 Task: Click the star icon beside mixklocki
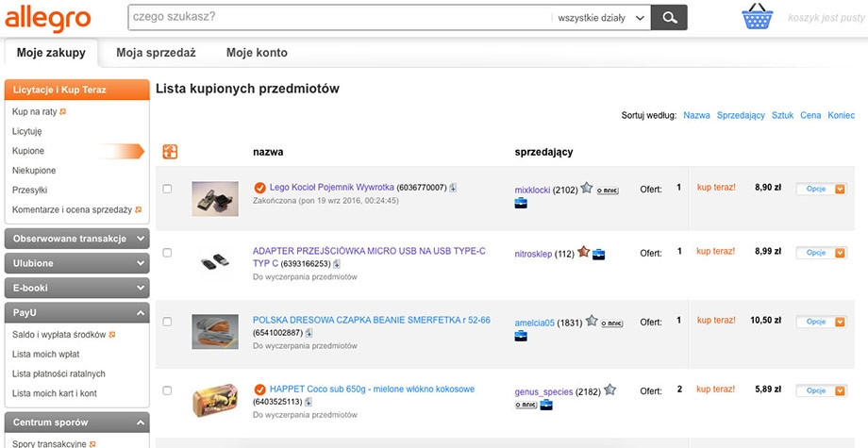click(587, 188)
